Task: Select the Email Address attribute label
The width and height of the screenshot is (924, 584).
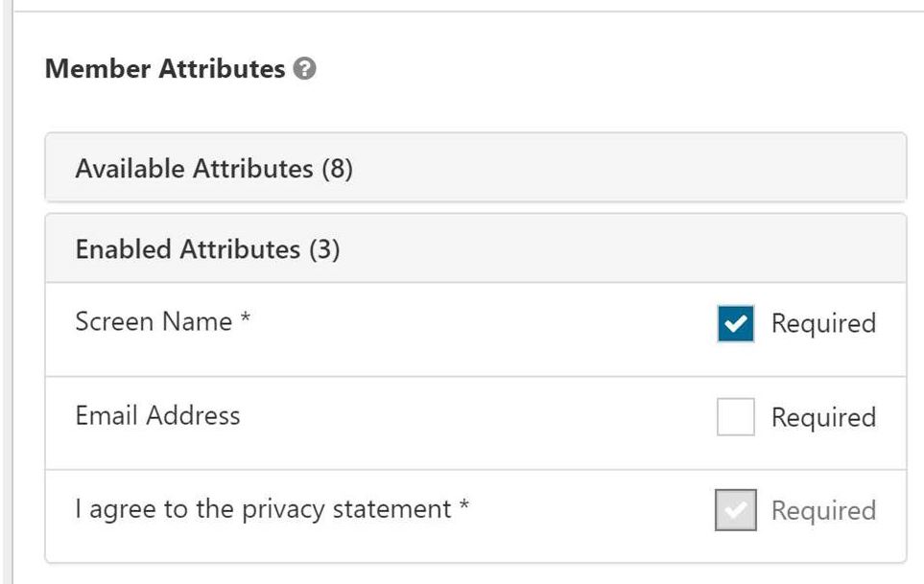Action: pos(157,415)
